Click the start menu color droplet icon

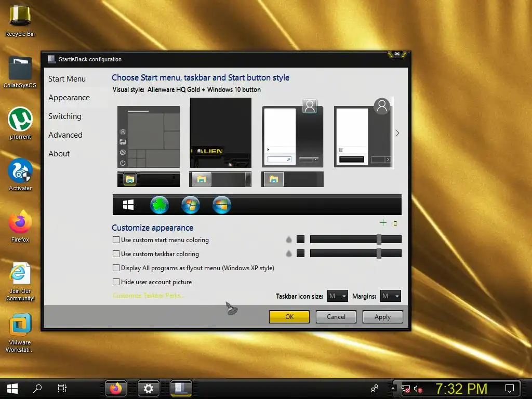point(289,240)
